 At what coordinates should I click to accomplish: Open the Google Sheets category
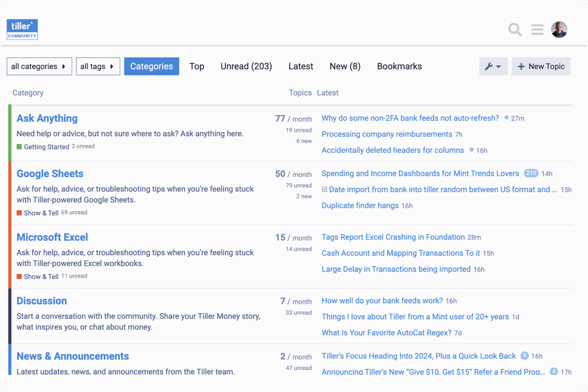(50, 174)
